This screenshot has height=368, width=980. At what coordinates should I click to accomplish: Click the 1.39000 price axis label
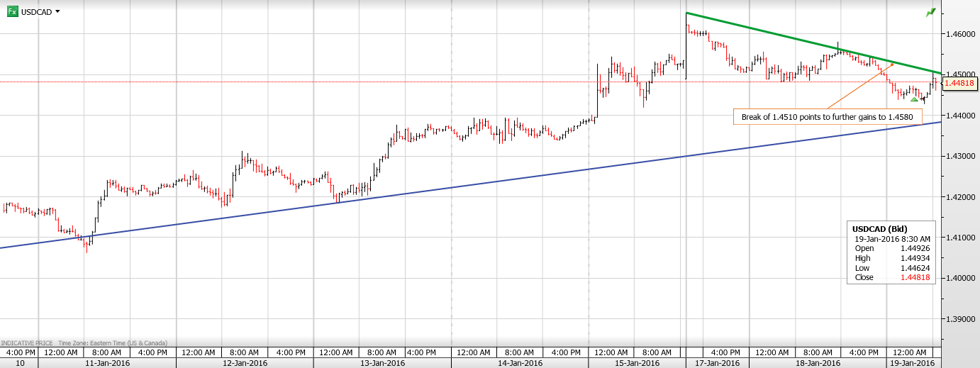pyautogui.click(x=959, y=319)
